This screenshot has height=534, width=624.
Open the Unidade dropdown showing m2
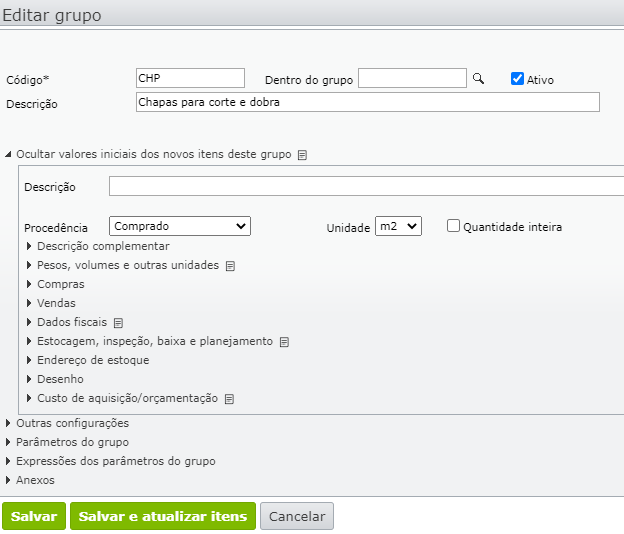(398, 226)
